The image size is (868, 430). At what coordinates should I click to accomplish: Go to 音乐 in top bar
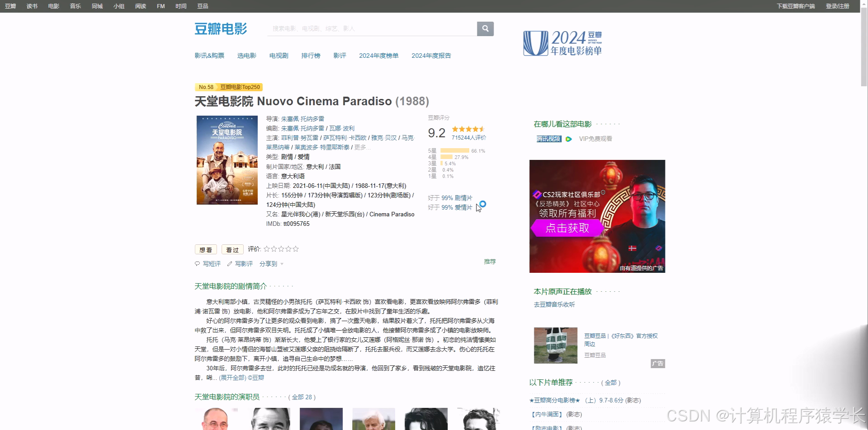(75, 6)
